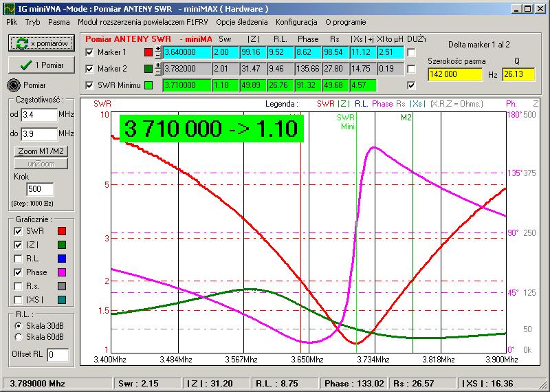The image size is (550, 392).
Task: Click the dark green Marker 2 color square
Action: point(148,69)
